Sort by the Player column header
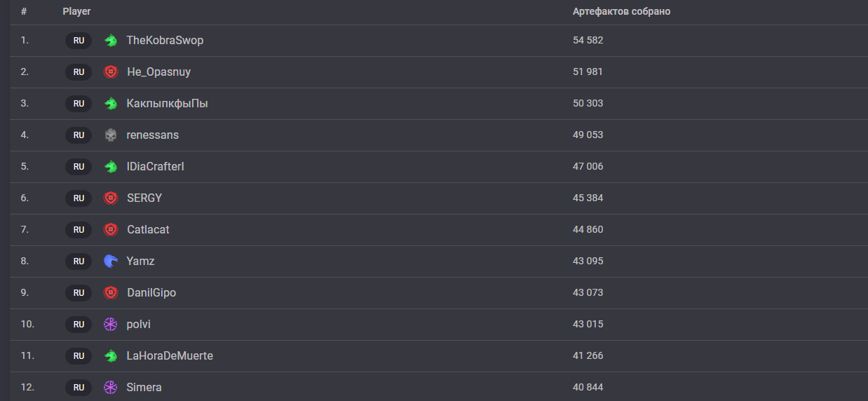868x401 pixels. point(76,12)
